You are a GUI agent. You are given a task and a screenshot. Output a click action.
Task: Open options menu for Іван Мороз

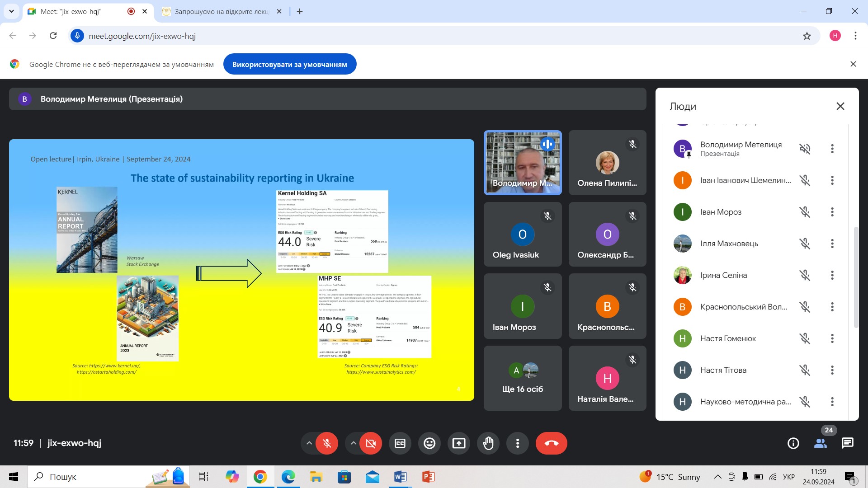coord(832,212)
